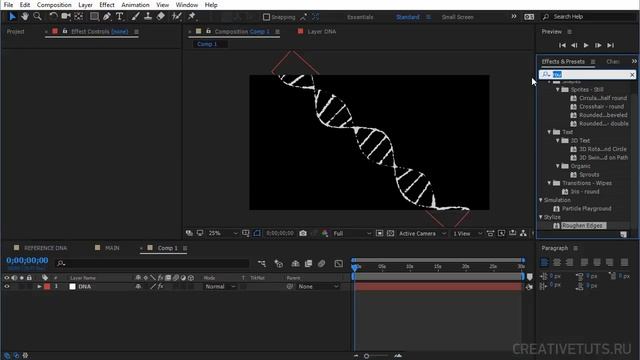The image size is (640, 360).
Task: Select the Eraser tool
Action: click(161, 17)
